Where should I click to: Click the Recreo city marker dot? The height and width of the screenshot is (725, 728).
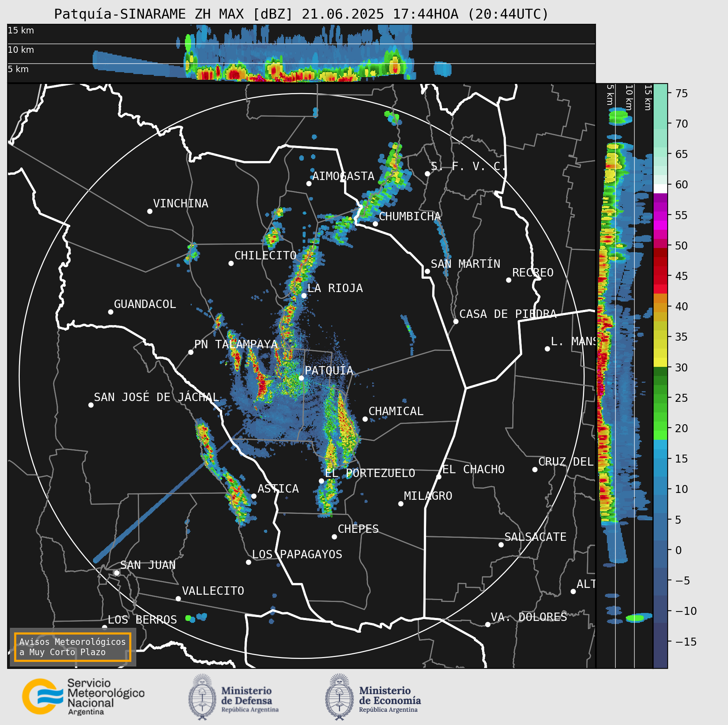click(508, 280)
